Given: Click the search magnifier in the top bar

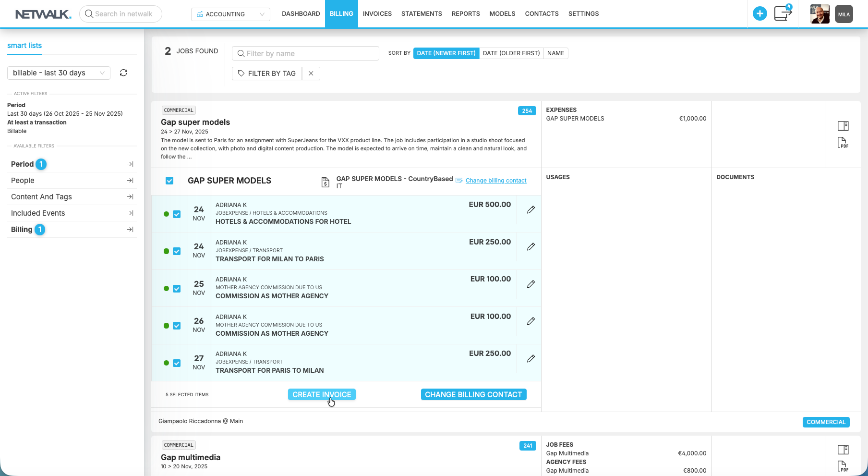Looking at the screenshot, I should point(89,13).
